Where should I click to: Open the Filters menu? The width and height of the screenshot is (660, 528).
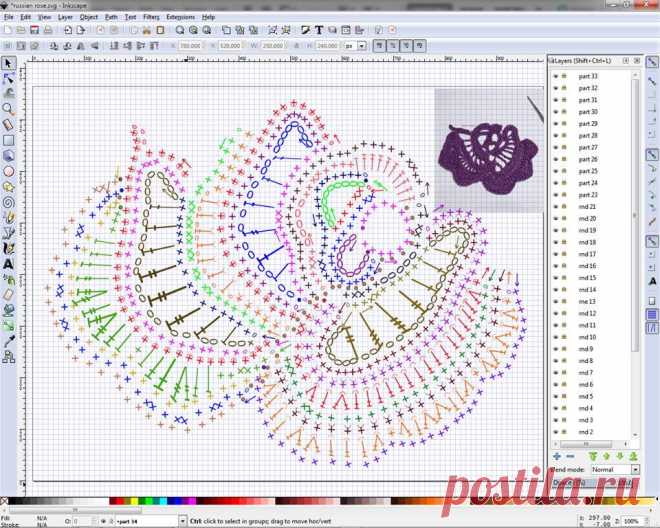(x=150, y=17)
